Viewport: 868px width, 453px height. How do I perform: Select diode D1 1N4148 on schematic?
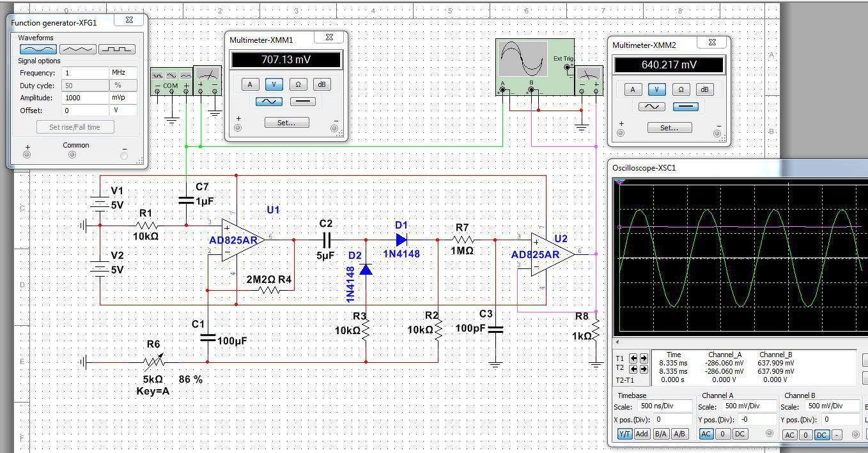[x=401, y=240]
